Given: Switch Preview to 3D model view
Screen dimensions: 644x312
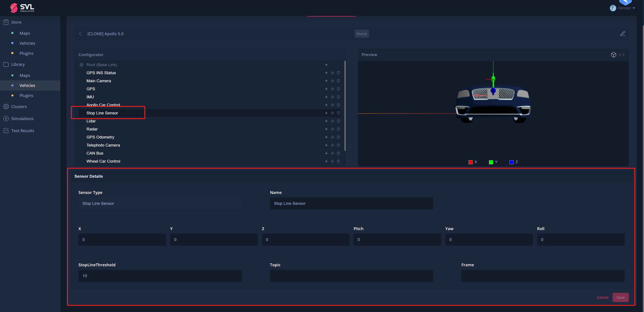Looking at the screenshot, I should pos(613,55).
